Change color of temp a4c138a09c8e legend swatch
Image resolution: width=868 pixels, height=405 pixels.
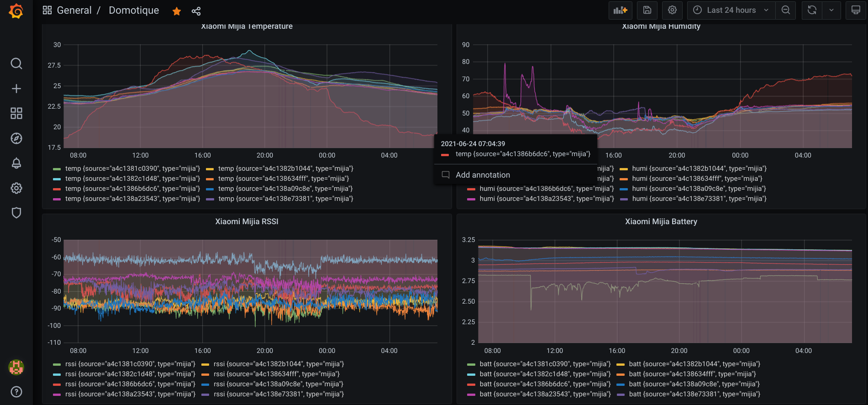(210, 189)
